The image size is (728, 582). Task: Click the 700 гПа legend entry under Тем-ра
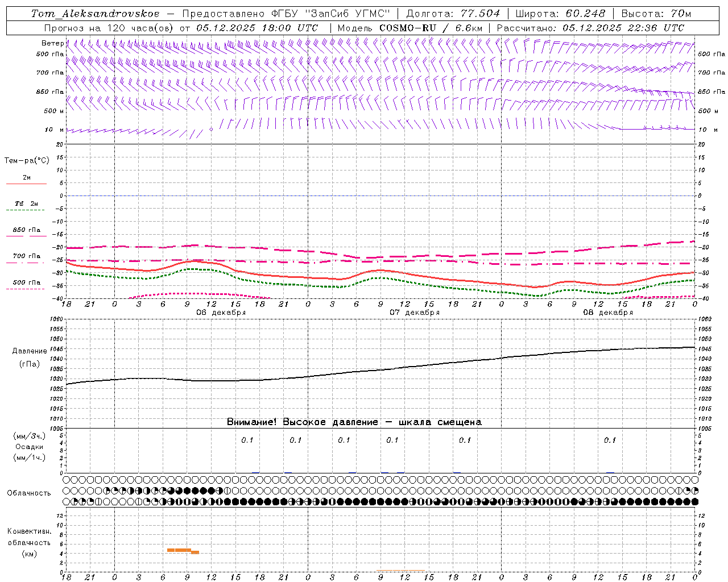pos(26,258)
